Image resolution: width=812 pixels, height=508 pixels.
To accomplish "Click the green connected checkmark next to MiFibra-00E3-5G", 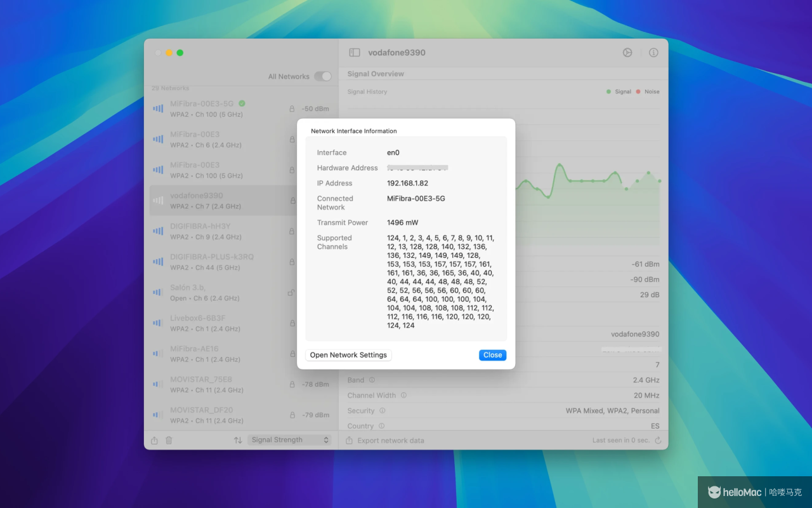I will click(242, 104).
